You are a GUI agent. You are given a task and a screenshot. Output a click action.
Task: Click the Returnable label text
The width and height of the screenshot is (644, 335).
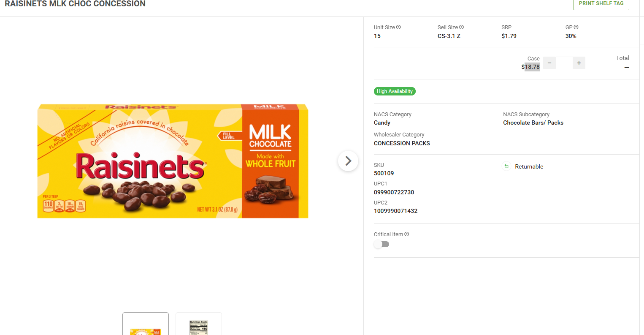point(529,166)
